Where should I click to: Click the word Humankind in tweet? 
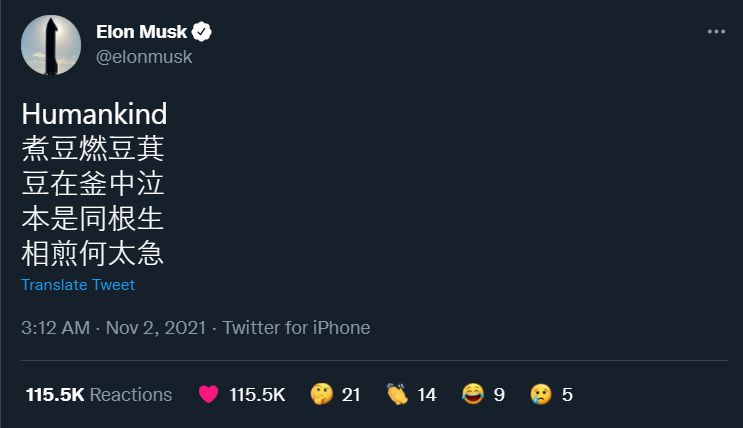tap(94, 114)
